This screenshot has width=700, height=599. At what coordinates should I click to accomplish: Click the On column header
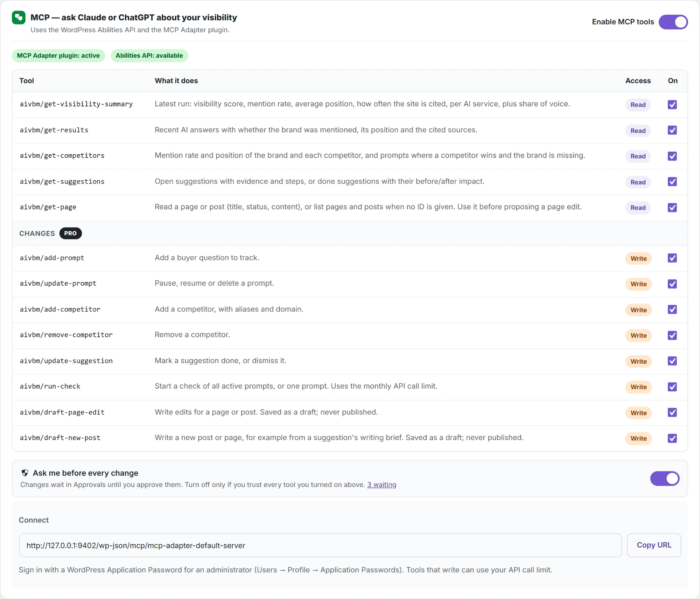pos(673,81)
